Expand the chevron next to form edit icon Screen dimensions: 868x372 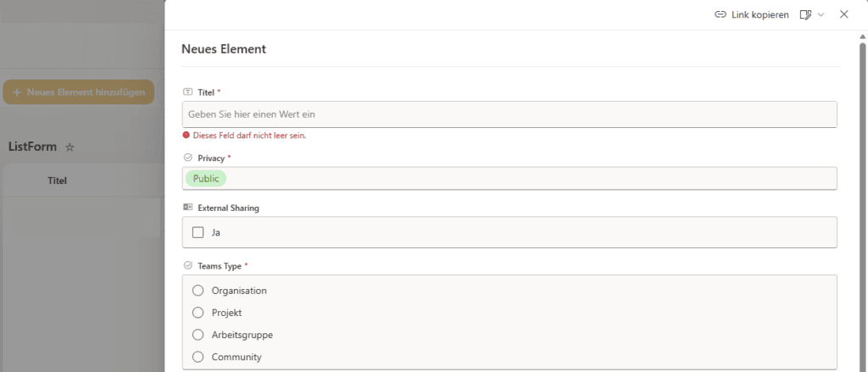point(821,15)
